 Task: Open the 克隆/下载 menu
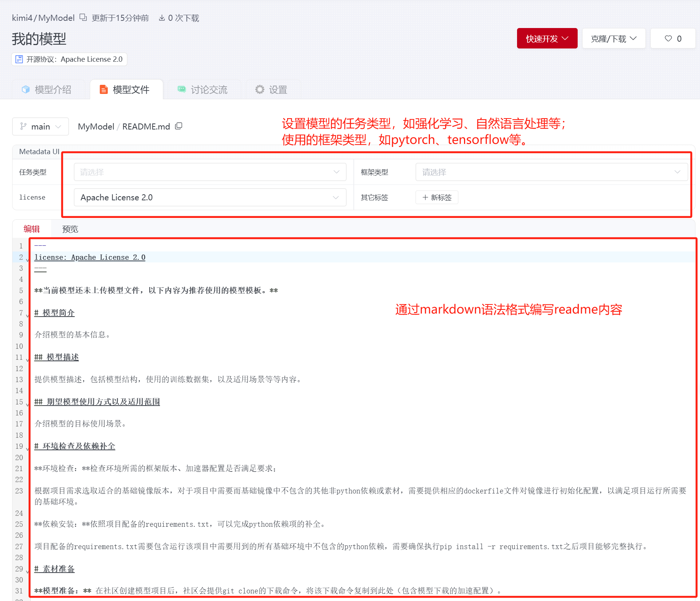614,39
